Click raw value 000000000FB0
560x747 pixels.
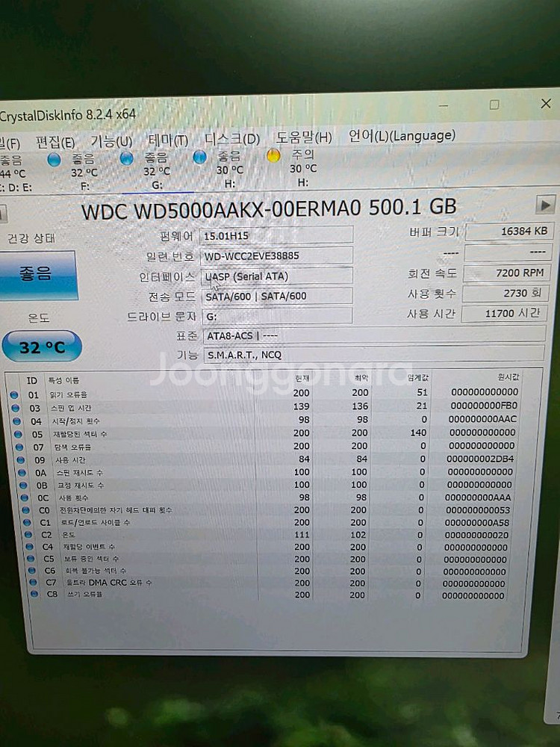pos(484,406)
